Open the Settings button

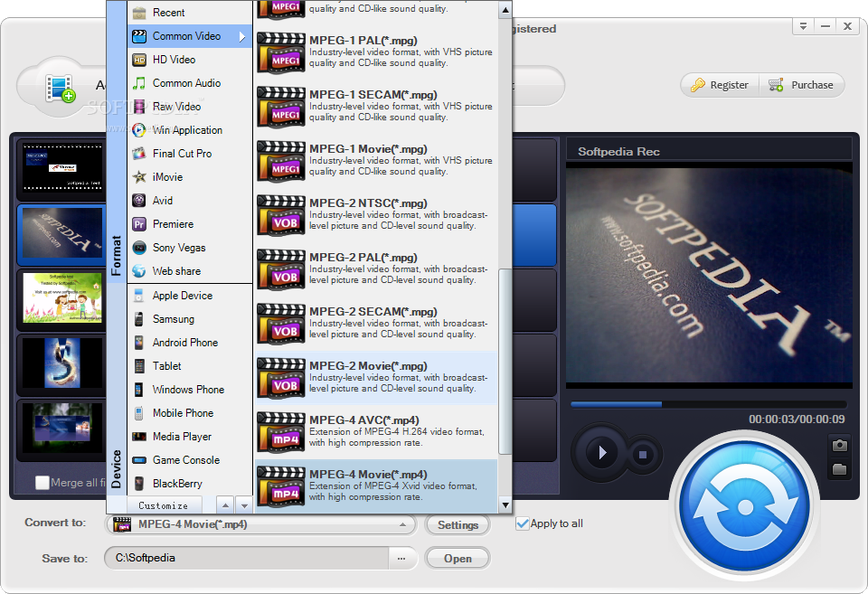point(458,524)
